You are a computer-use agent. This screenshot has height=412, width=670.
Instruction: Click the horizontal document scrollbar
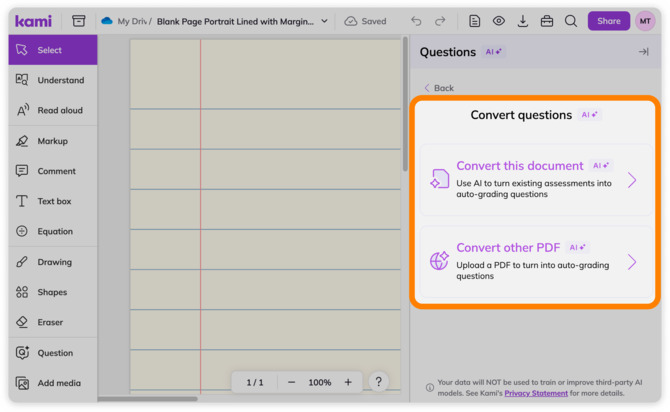pos(147,399)
